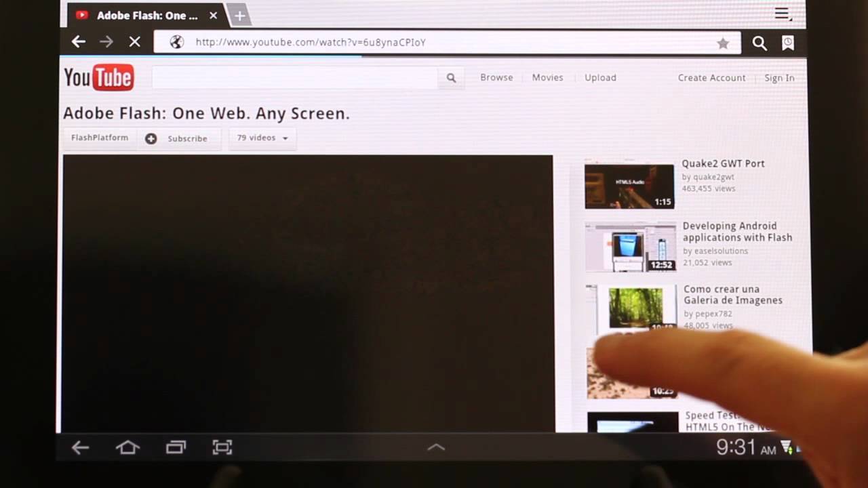Open the bookmarks list icon

pos(788,43)
